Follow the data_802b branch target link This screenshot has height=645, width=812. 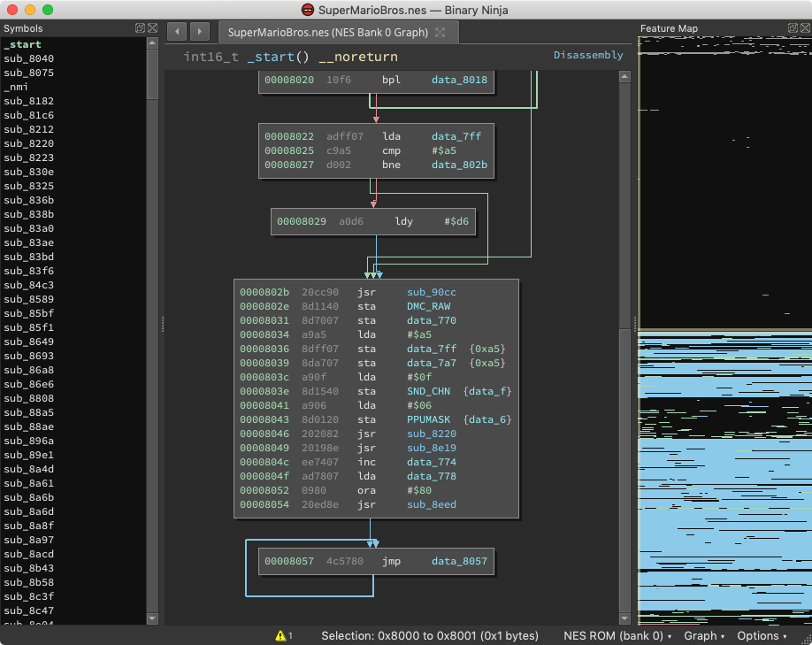click(x=459, y=165)
